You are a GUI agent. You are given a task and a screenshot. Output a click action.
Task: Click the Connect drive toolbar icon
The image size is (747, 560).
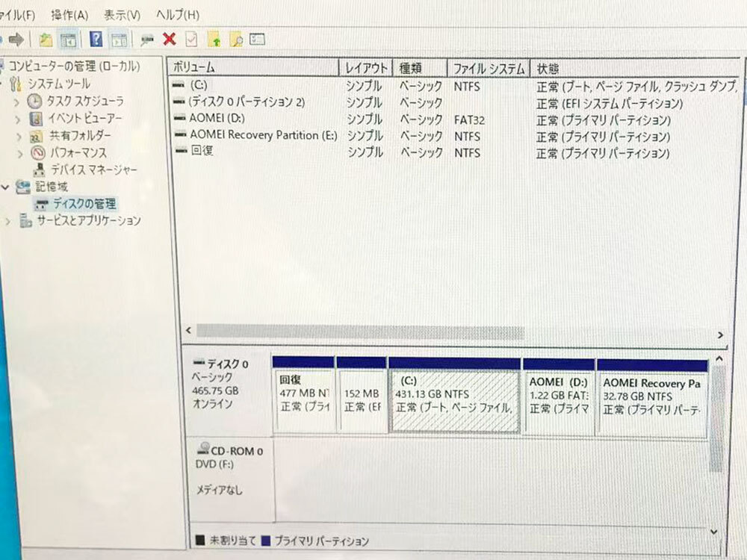coord(147,40)
